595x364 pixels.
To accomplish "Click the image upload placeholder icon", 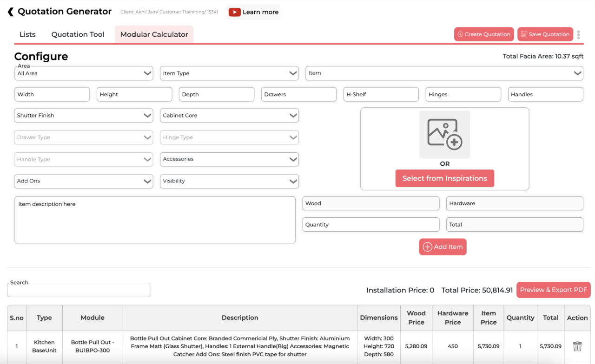I will tap(444, 135).
